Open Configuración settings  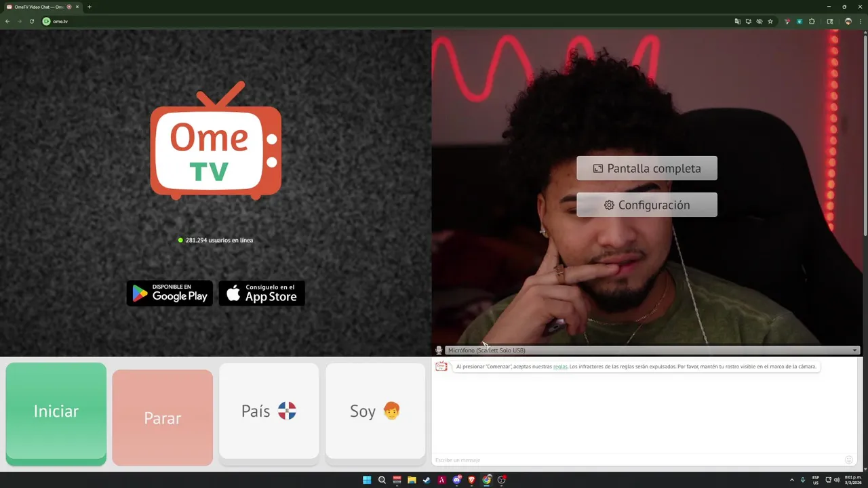point(647,205)
